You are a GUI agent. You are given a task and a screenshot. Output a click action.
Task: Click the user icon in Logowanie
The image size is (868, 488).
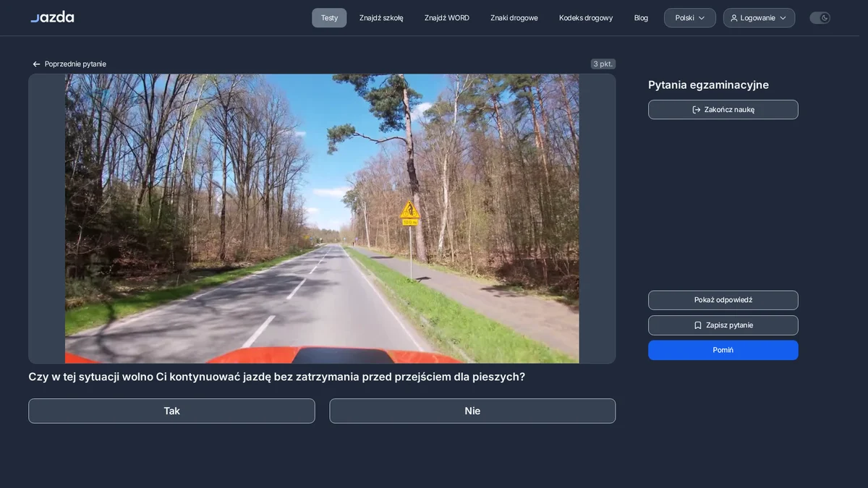tap(734, 18)
